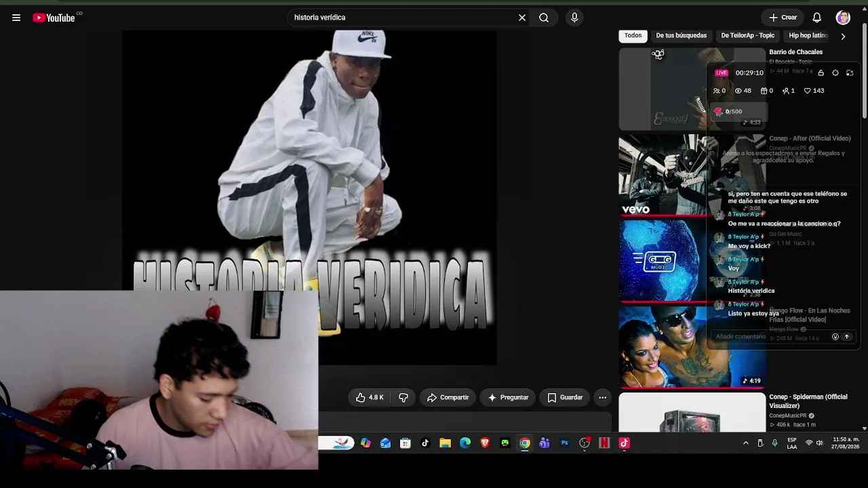Click the overlay switch-layout icon
868x488 pixels.
pos(850,73)
